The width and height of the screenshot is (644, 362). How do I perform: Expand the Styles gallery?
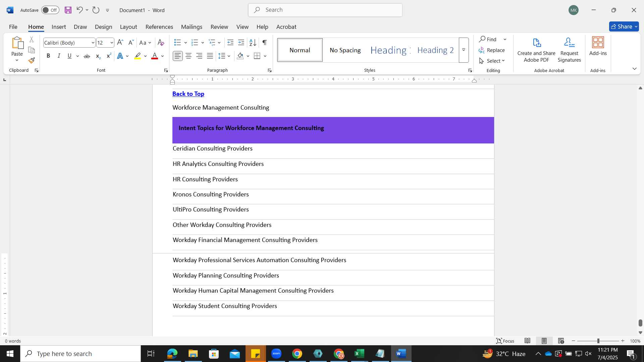[464, 50]
